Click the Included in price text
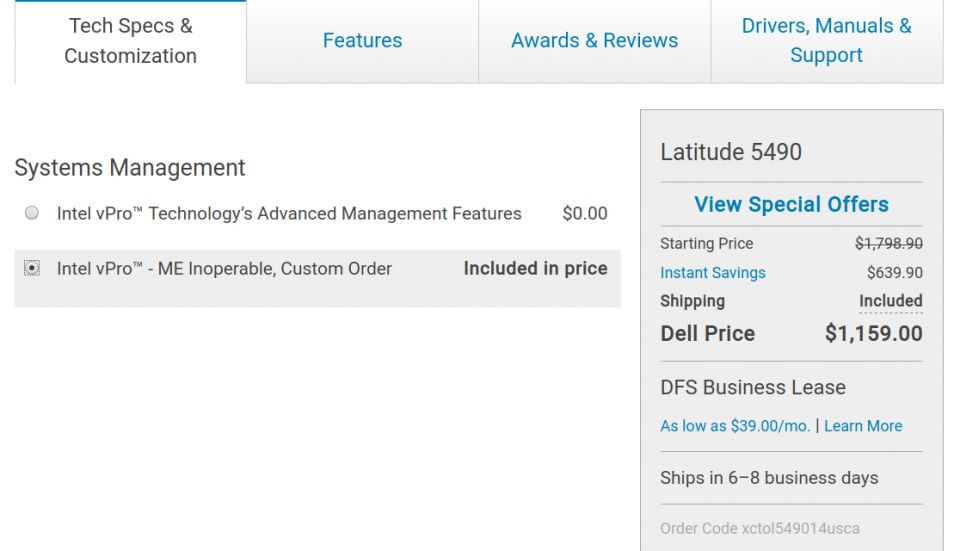Viewport: 960px width, 551px height. [x=535, y=269]
